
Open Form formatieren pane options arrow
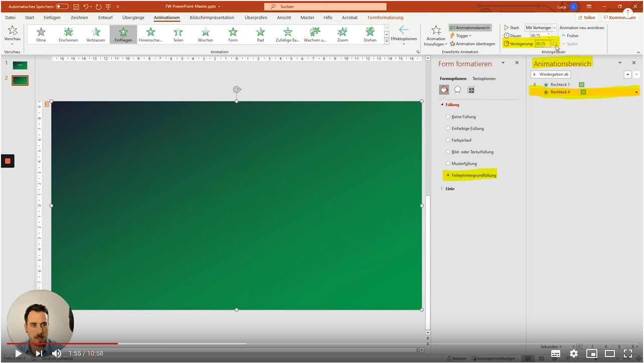tap(503, 63)
